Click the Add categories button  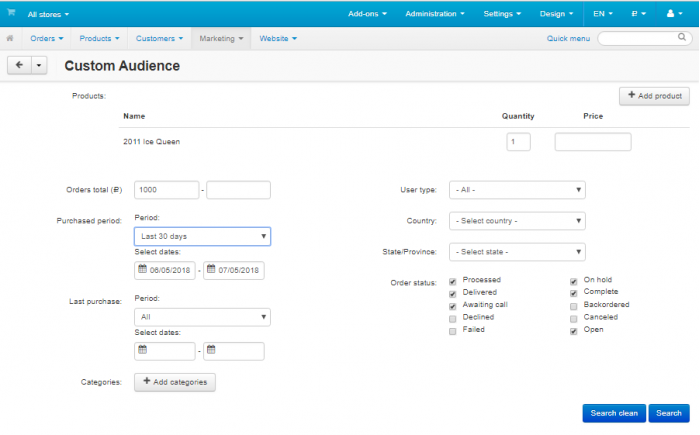(x=175, y=382)
